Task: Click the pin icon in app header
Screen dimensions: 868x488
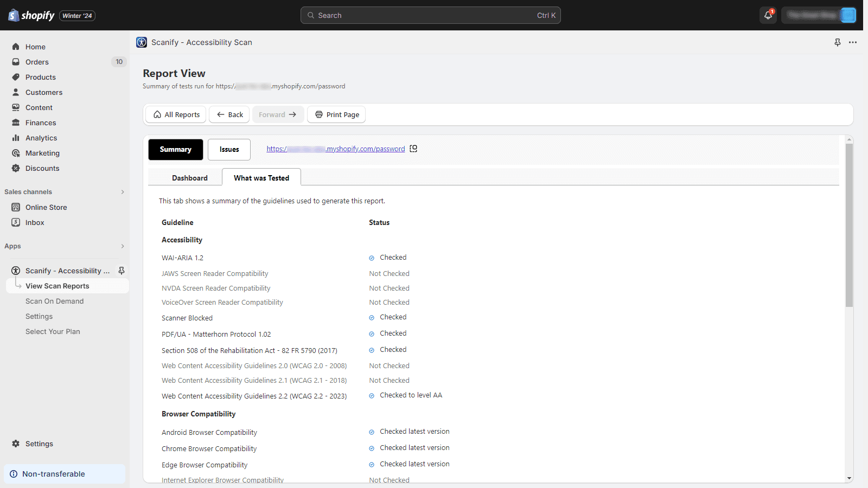Action: (x=837, y=42)
